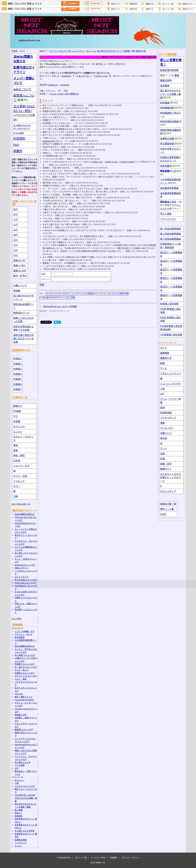The image size is (196, 868).
Task: Open the ブラックリスト link
Action: point(168,219)
